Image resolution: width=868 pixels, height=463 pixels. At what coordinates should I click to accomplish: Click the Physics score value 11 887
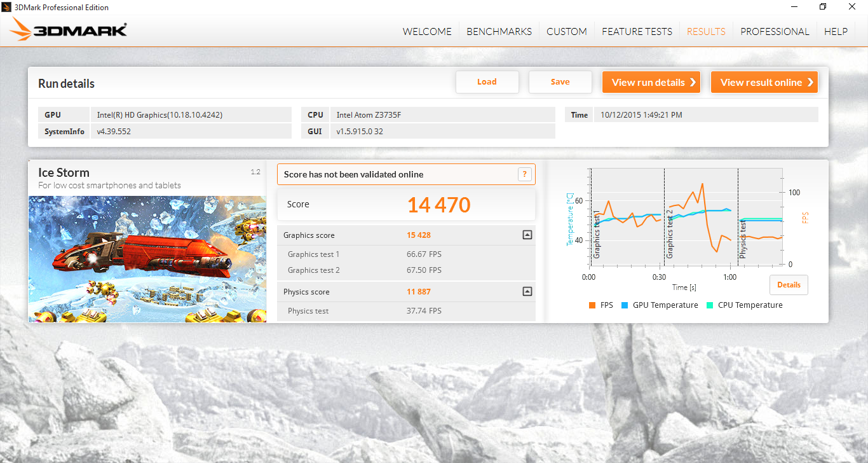coord(419,292)
